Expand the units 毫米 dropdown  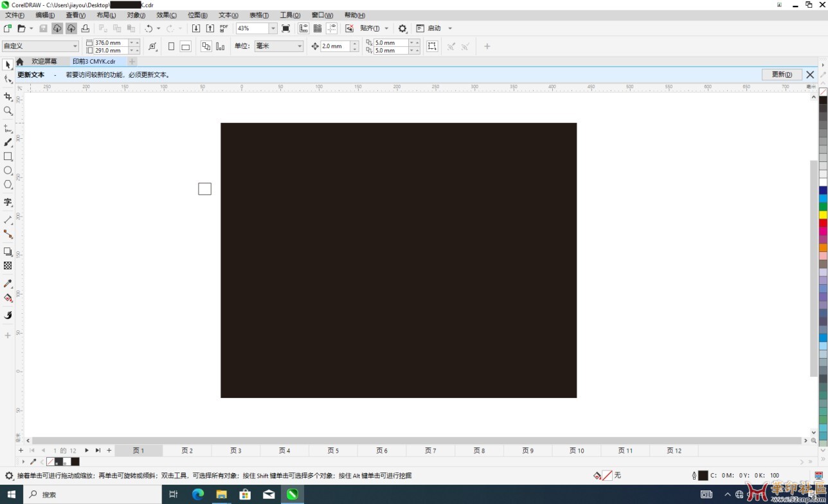(300, 46)
